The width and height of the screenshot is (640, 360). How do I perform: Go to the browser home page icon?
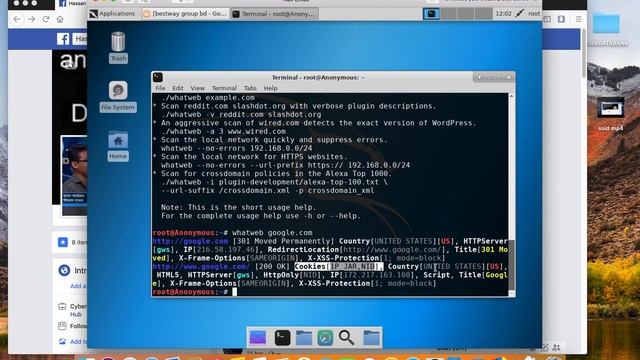click(x=60, y=19)
